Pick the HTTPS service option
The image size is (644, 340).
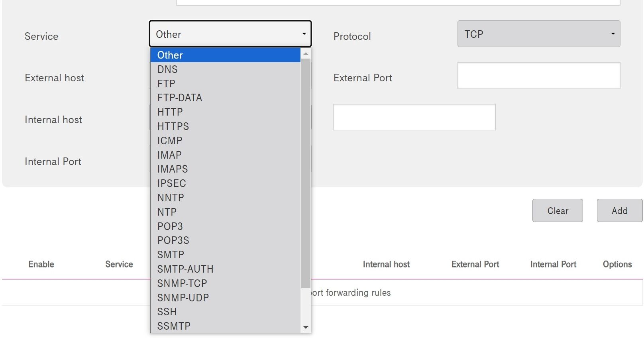pyautogui.click(x=173, y=126)
